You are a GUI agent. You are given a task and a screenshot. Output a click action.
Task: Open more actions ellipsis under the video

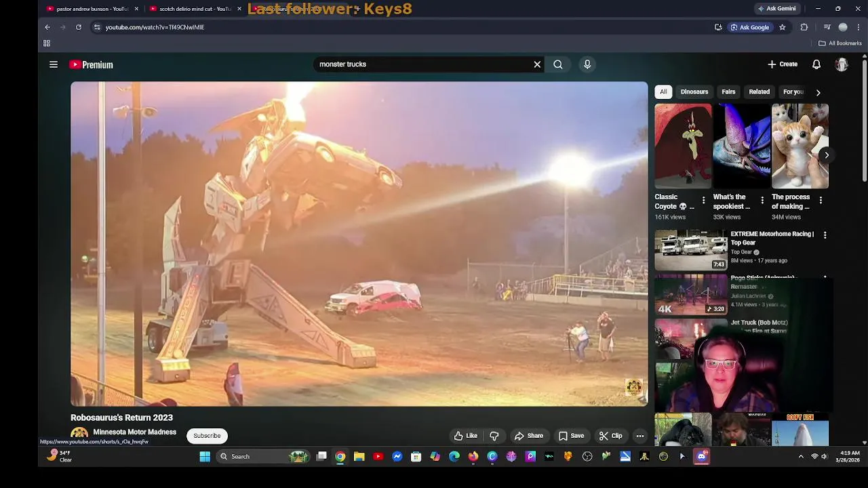pos(639,436)
